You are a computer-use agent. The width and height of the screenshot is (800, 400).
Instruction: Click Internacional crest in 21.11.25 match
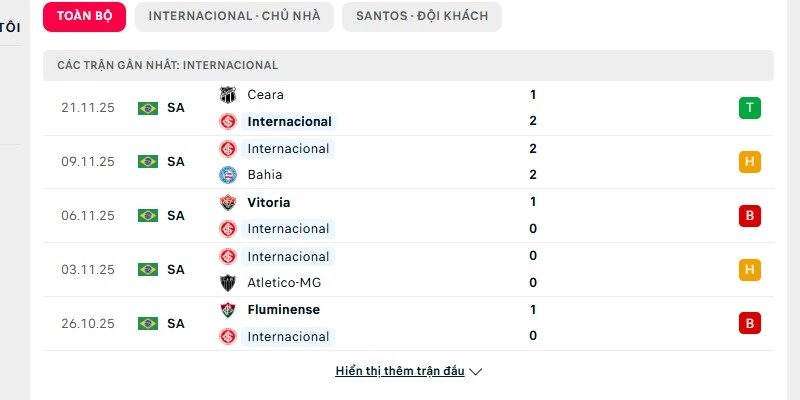tap(228, 122)
